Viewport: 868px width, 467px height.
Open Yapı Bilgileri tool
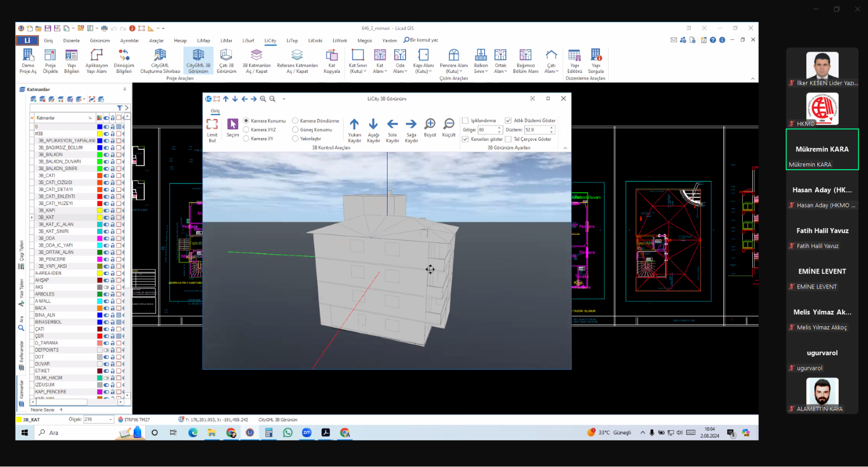coord(71,61)
